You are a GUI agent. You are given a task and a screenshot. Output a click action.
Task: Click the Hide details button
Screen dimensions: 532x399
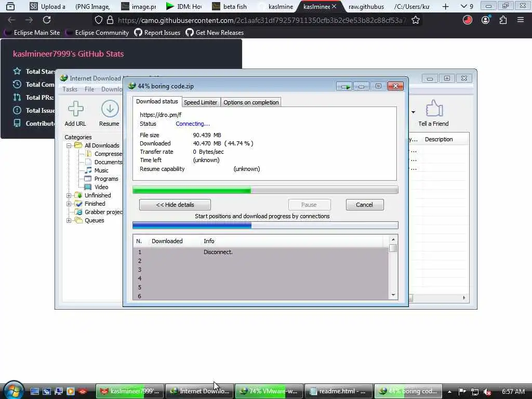(x=175, y=205)
